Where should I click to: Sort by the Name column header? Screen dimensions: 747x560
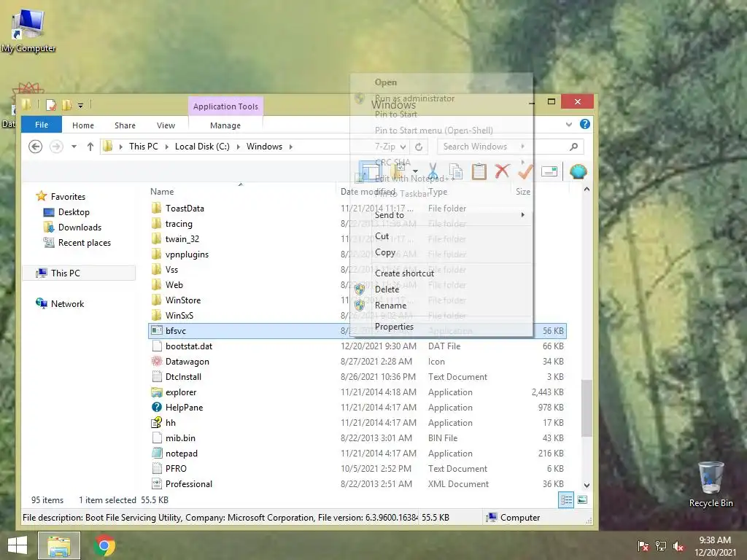click(x=162, y=192)
